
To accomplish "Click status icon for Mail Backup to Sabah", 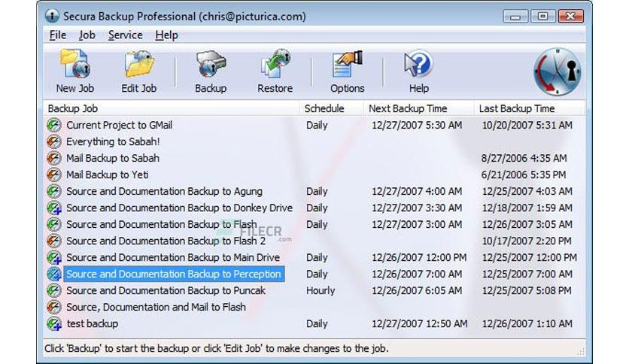I will tap(53, 158).
